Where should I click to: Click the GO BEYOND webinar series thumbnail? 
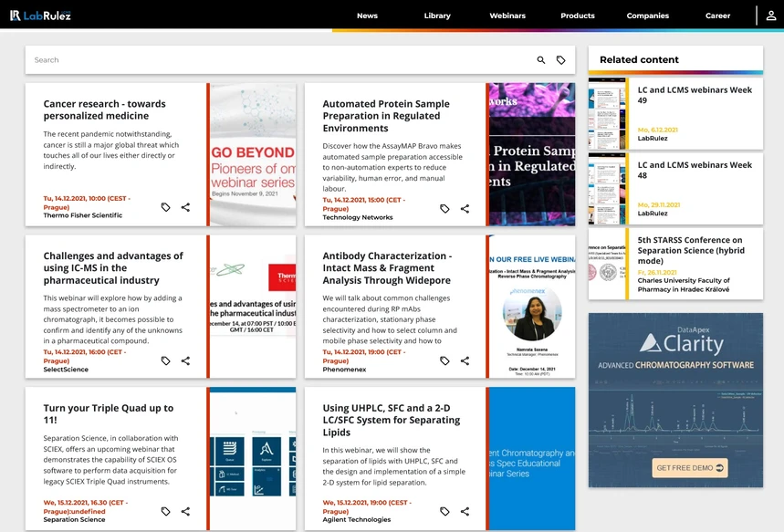(x=253, y=154)
